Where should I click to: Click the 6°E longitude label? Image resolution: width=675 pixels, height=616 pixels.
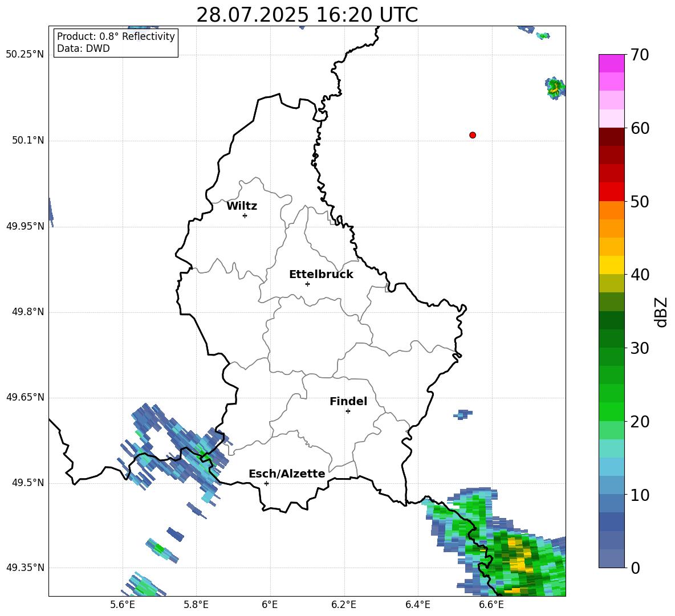coord(270,605)
